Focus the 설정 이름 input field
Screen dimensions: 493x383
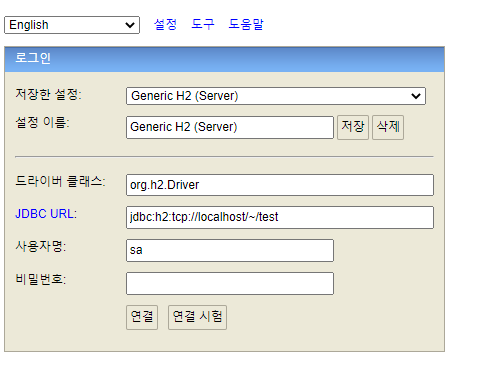230,127
